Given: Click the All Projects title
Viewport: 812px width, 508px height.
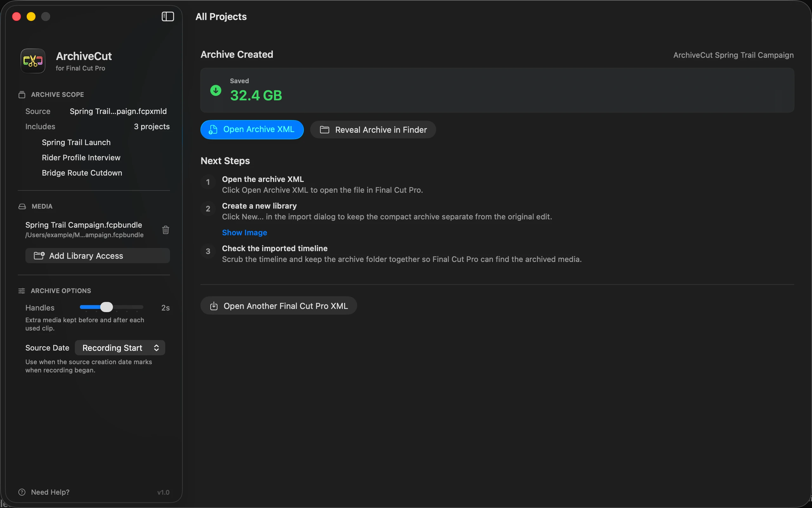Looking at the screenshot, I should 221,17.
